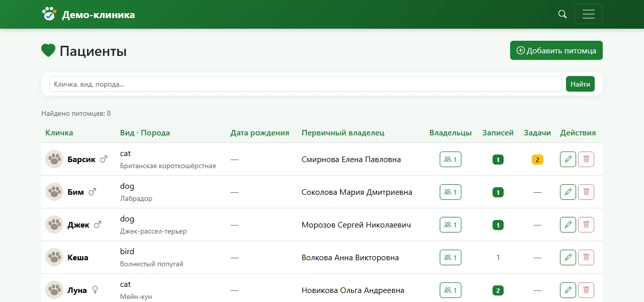Viewport: 644px width, 302px height.
Task: Open the hamburger navigation menu
Action: click(589, 14)
